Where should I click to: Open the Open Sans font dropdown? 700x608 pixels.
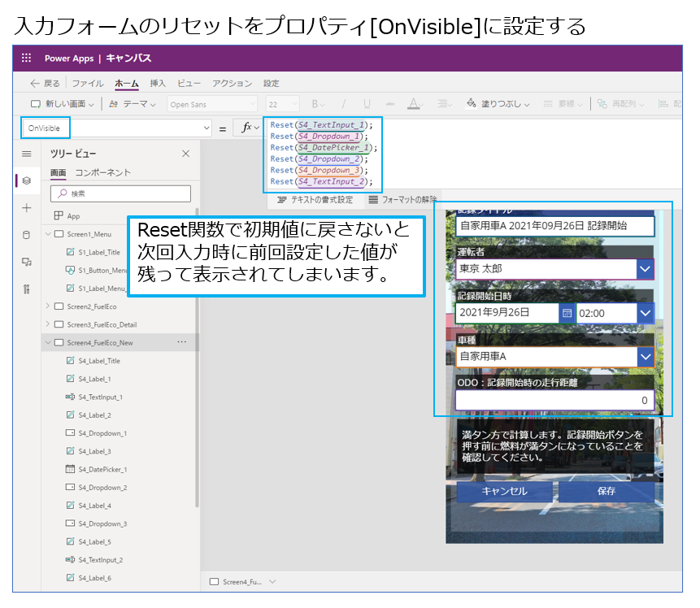tap(212, 102)
